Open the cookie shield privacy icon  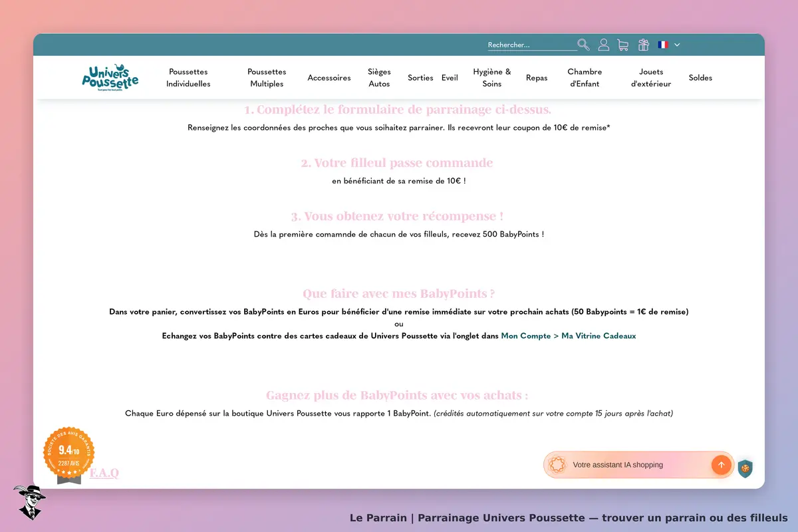point(745,468)
